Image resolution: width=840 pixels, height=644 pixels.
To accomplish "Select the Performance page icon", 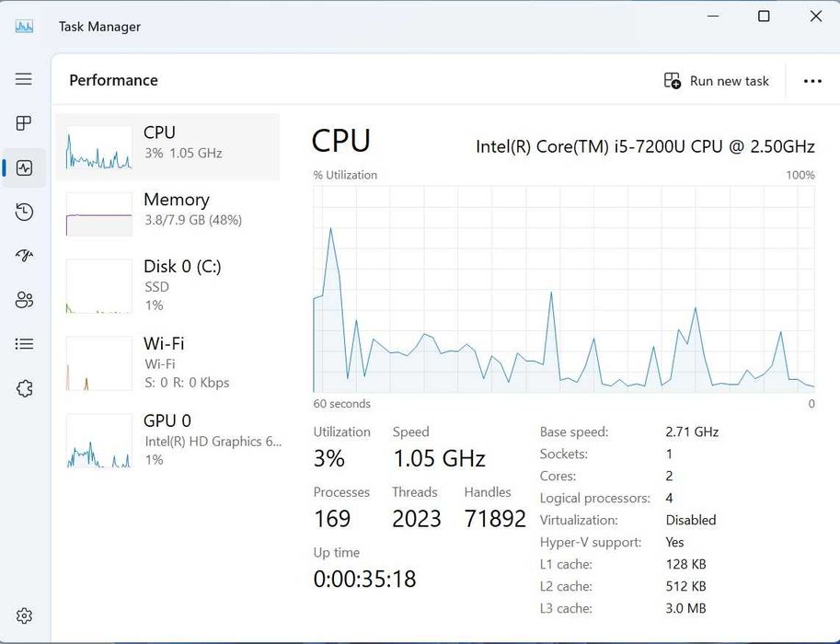I will pyautogui.click(x=24, y=168).
